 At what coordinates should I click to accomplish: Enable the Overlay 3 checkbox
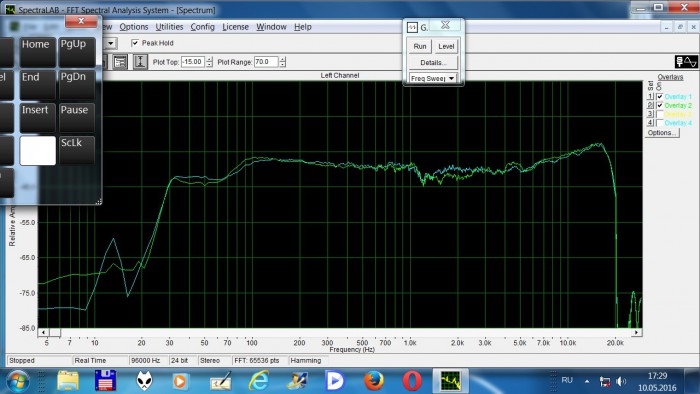click(660, 114)
